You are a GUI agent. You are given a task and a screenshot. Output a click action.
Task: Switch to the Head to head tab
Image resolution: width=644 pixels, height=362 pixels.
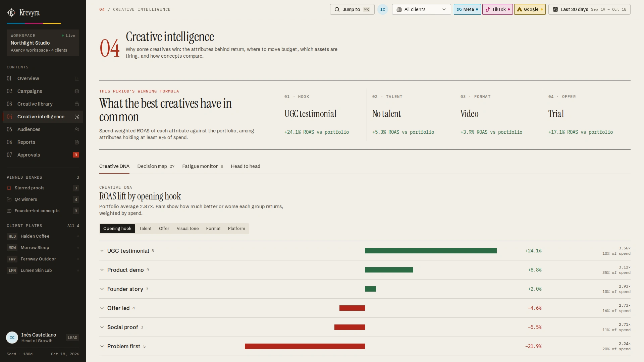click(246, 166)
